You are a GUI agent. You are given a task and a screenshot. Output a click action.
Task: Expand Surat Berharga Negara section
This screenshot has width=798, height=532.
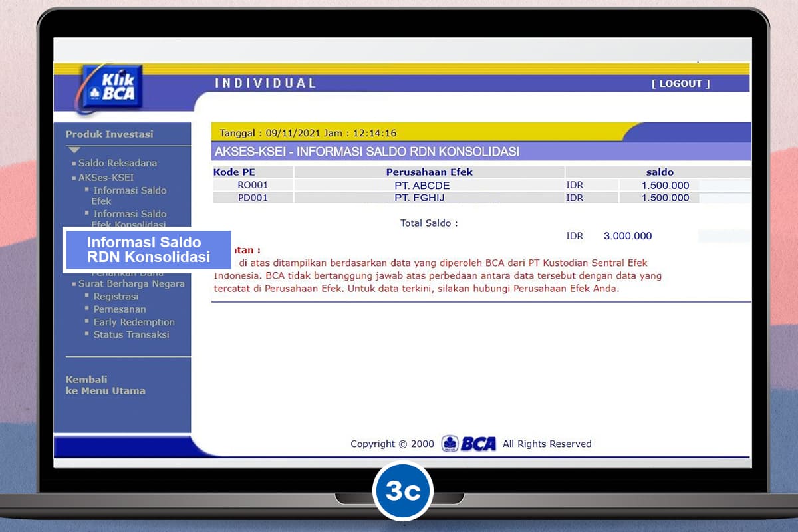tap(131, 283)
